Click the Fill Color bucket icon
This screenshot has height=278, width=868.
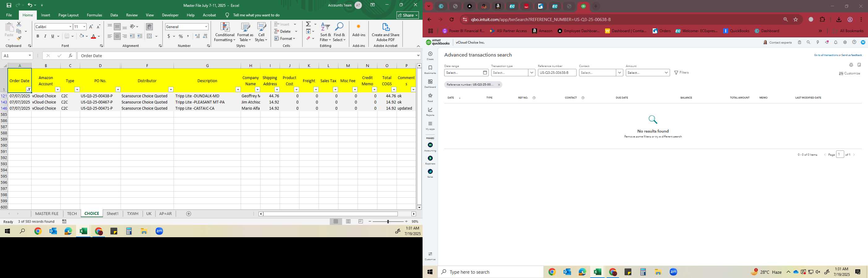[x=82, y=36]
